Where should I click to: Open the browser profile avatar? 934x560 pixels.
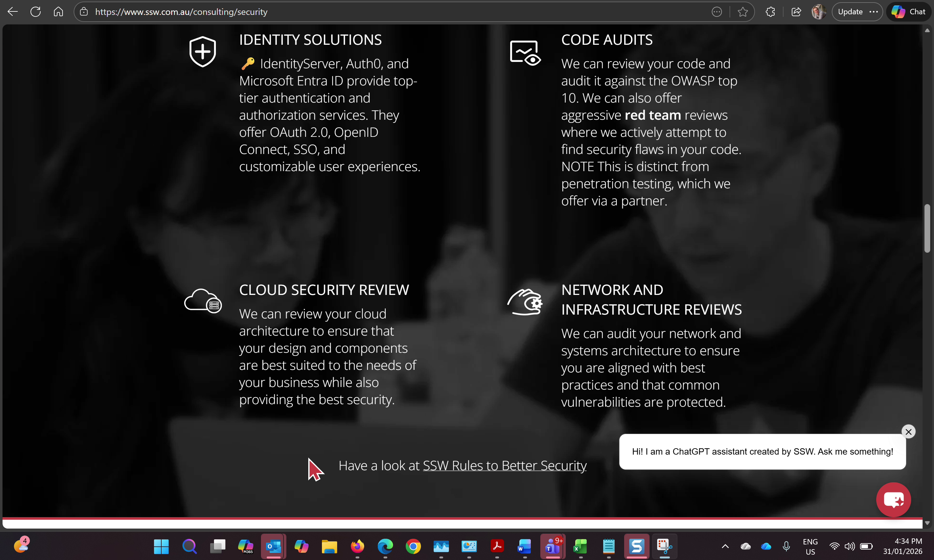coord(818,11)
